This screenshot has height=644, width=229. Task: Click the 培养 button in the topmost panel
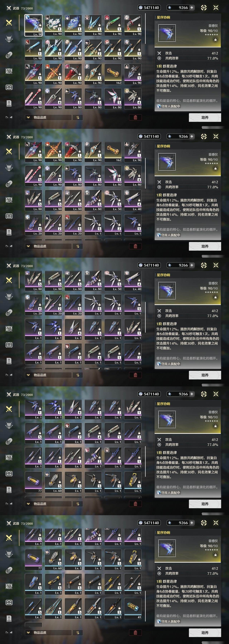coord(205,118)
